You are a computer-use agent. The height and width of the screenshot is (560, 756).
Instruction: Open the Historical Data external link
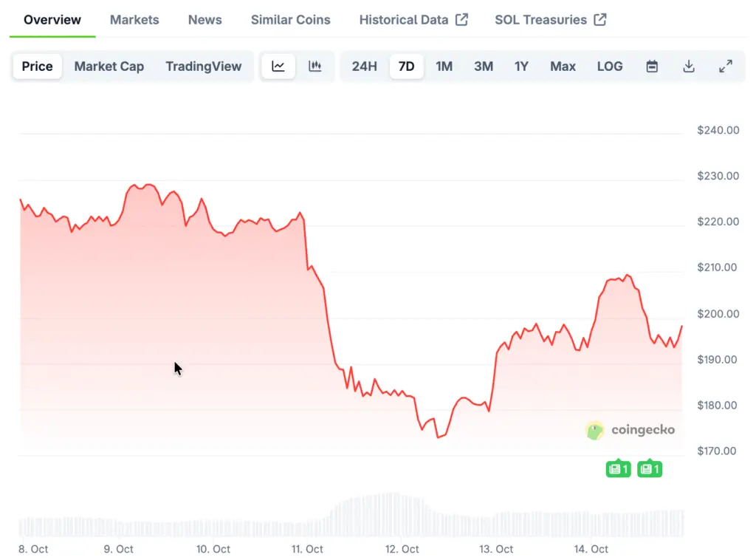413,20
